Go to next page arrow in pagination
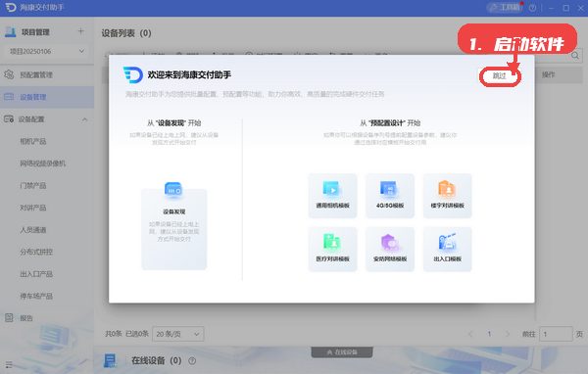Viewport: 588px width, 374px height. click(508, 334)
